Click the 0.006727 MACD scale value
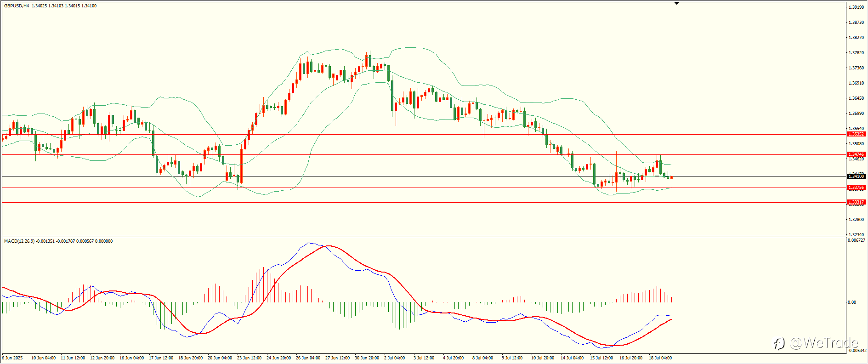 (857, 240)
